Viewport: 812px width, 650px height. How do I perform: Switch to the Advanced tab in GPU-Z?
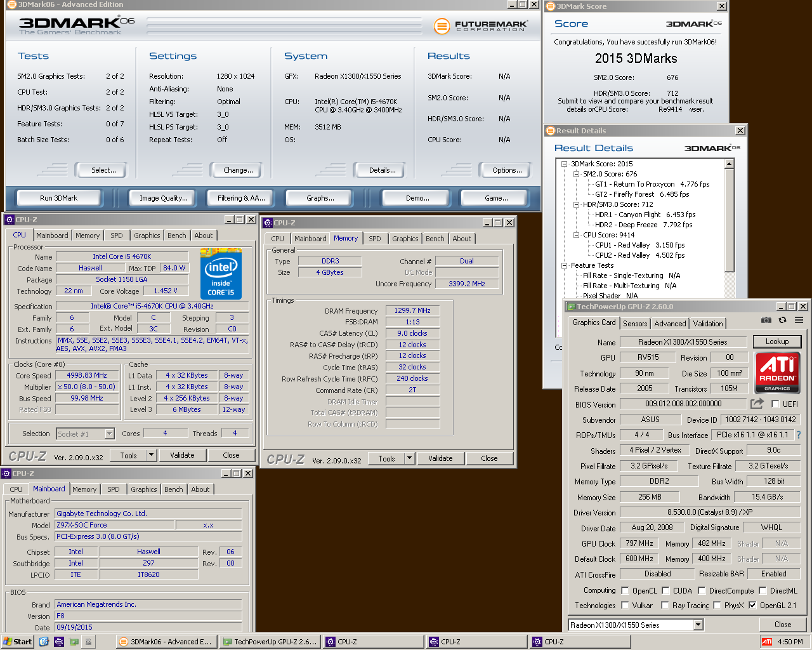[670, 323]
